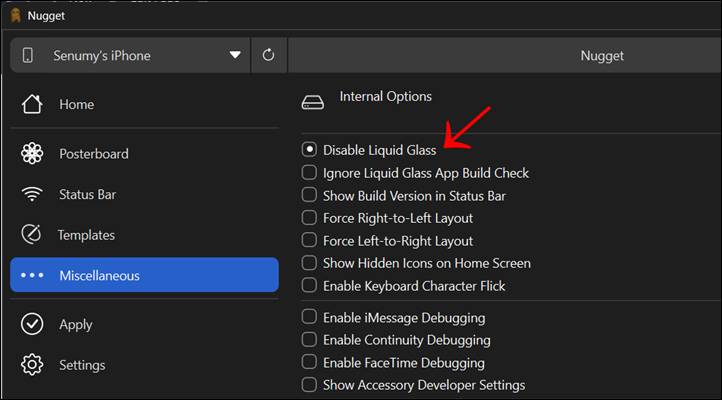Tick Show Hidden Icons on Home Screen
The height and width of the screenshot is (400, 722).
coord(310,263)
